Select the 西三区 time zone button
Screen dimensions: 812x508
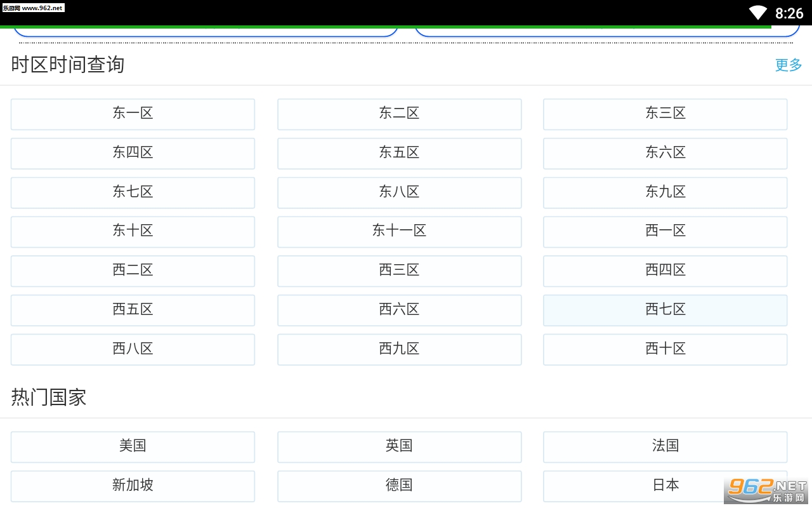click(399, 271)
